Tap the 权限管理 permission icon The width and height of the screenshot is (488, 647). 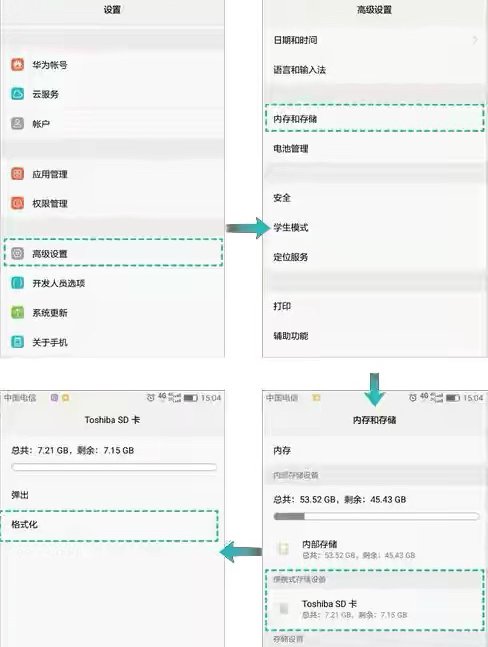[17, 203]
